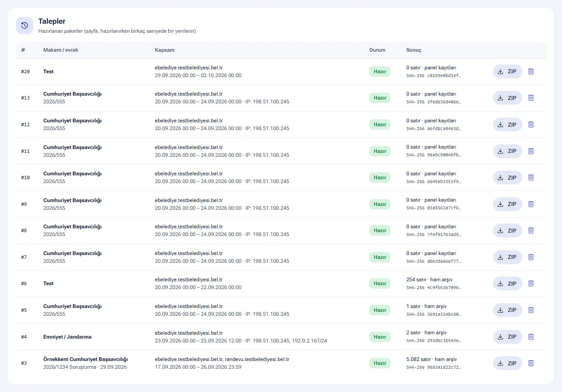Delete the #6 Test request
The height and width of the screenshot is (392, 562).
(x=531, y=283)
